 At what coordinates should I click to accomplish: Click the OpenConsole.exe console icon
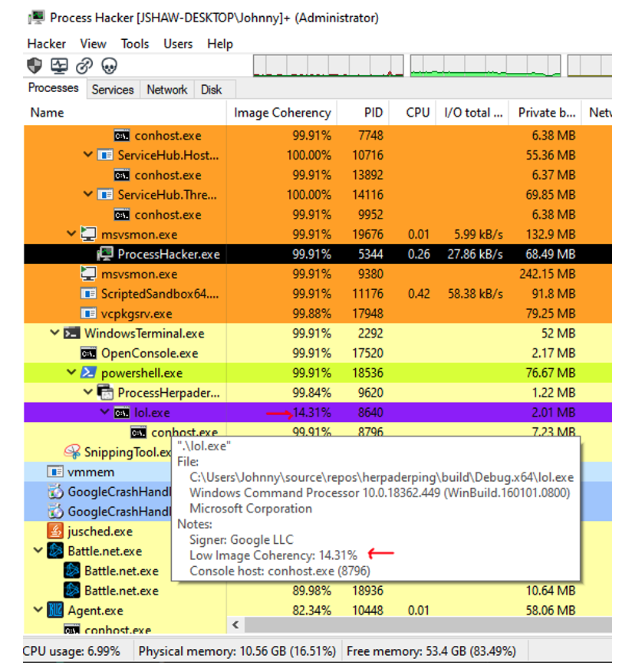point(88,353)
